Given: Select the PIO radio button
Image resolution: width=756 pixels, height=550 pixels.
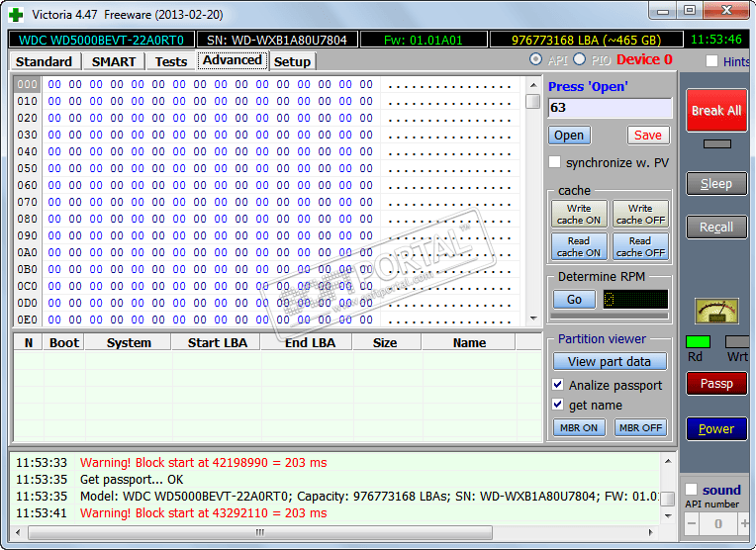Looking at the screenshot, I should click(580, 59).
